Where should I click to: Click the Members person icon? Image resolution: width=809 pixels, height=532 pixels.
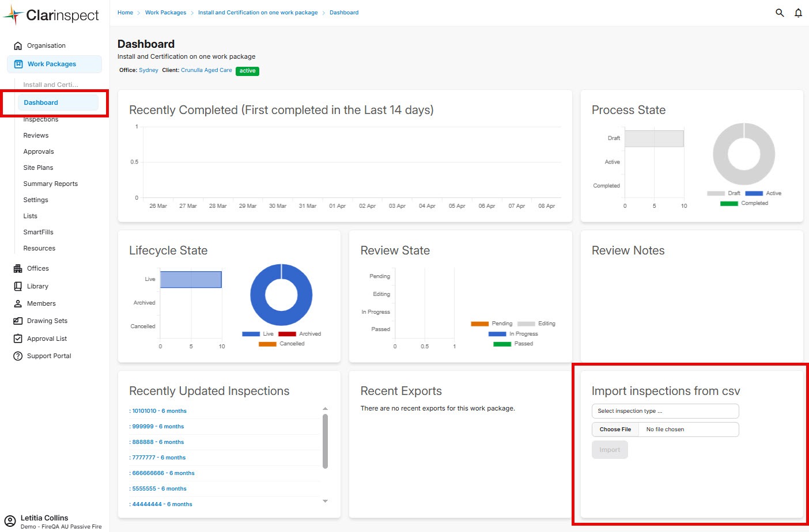[x=18, y=303]
